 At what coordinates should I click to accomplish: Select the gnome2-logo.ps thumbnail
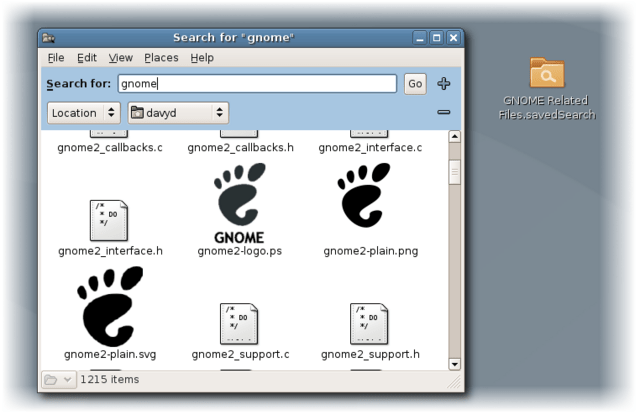click(x=240, y=203)
